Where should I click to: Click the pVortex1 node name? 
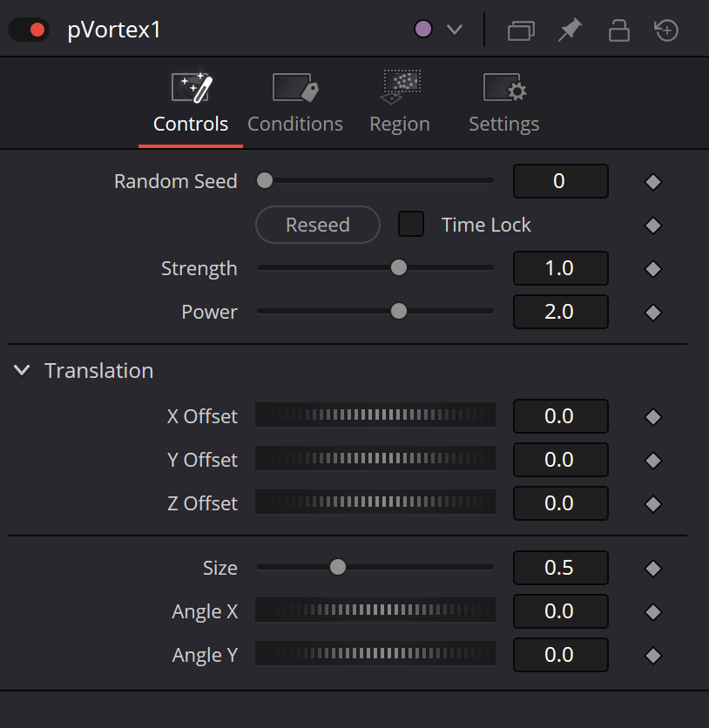click(114, 30)
